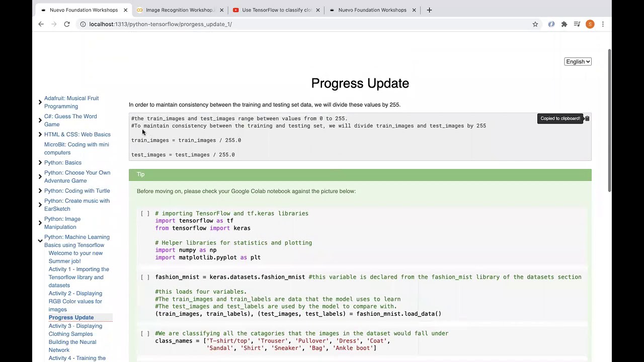Close the first Nuevo Foundation Workshops tab
The width and height of the screenshot is (644, 362).
click(x=125, y=10)
